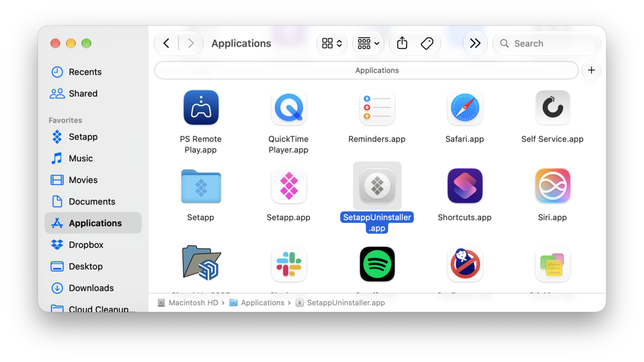The height and width of the screenshot is (362, 644).
Task: Click Macintosh HD in the path bar
Action: (x=188, y=303)
